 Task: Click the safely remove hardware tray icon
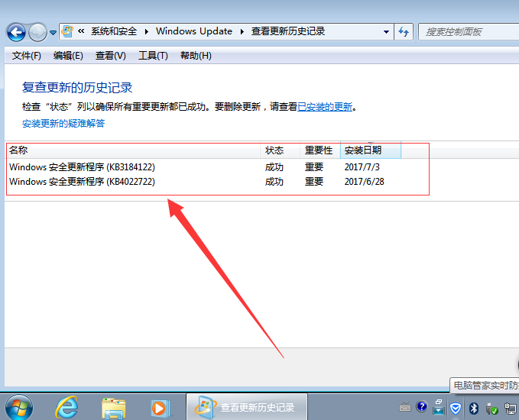click(x=491, y=409)
